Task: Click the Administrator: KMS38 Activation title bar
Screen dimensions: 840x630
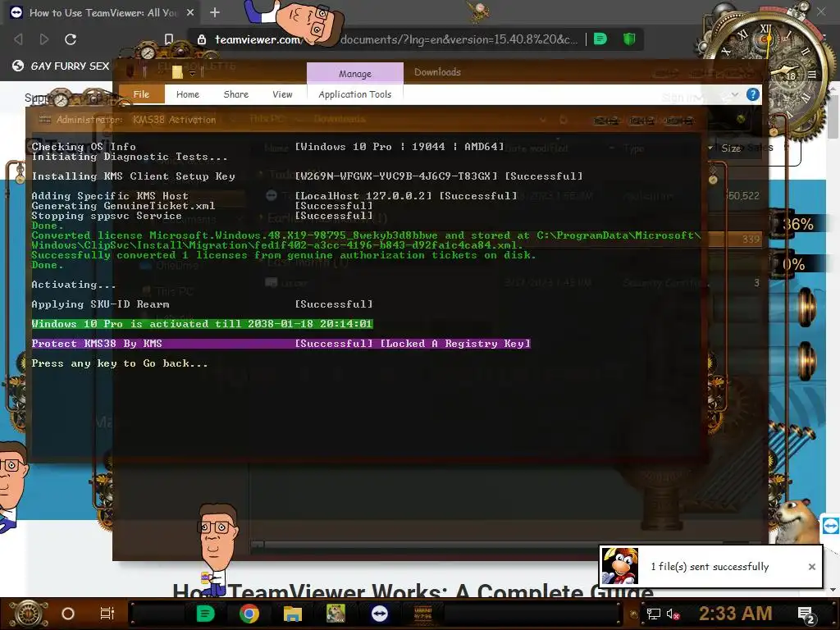Action: point(367,119)
